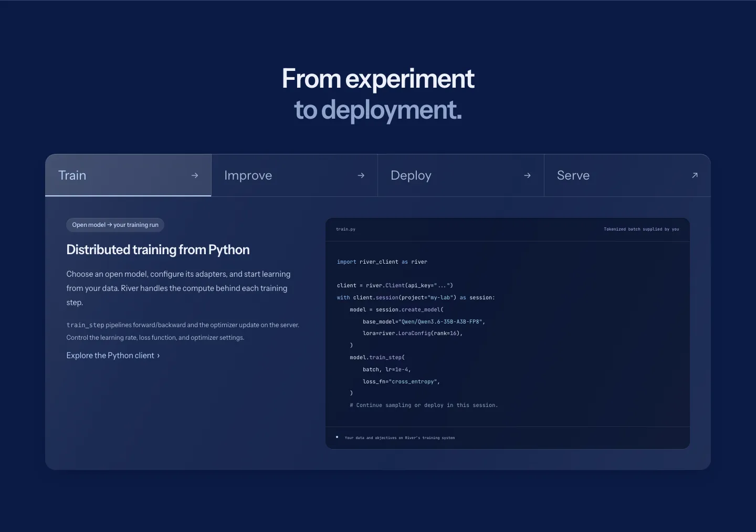
Task: Click the Tokenized batch supplied by you label
Action: pyautogui.click(x=641, y=229)
